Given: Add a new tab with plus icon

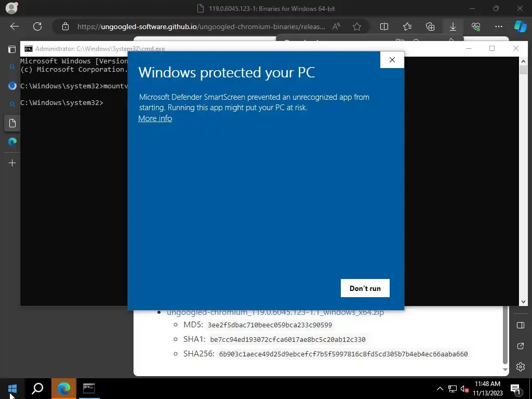Looking at the screenshot, I should (12, 163).
